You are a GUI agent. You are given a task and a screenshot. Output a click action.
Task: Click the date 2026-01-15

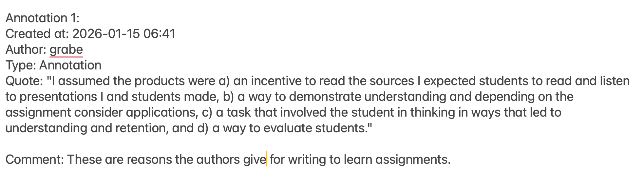click(106, 34)
